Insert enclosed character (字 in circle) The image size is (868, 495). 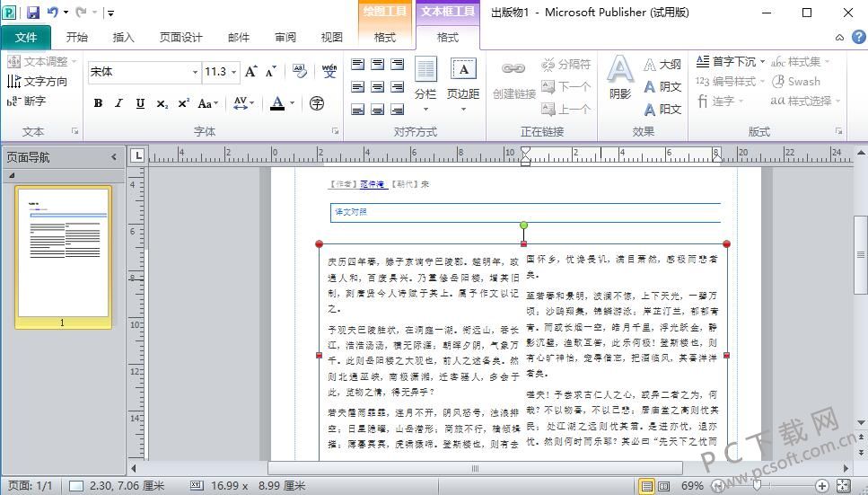[317, 103]
